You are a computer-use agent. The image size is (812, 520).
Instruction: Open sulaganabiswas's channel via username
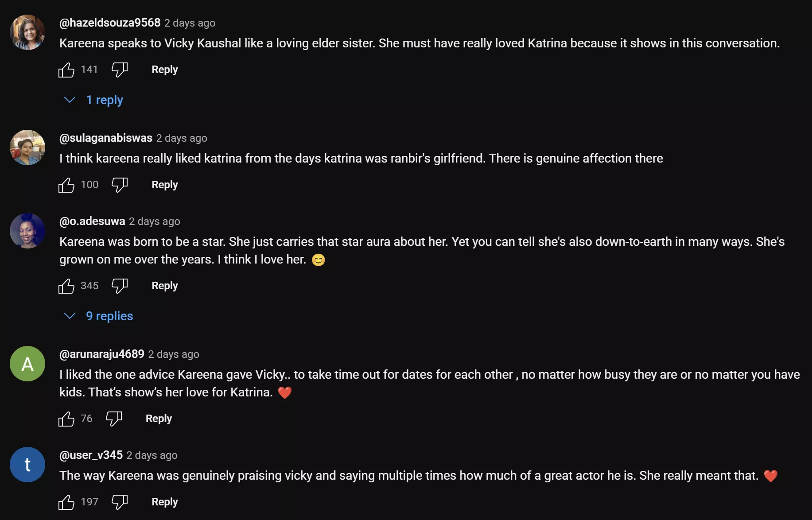tap(105, 138)
